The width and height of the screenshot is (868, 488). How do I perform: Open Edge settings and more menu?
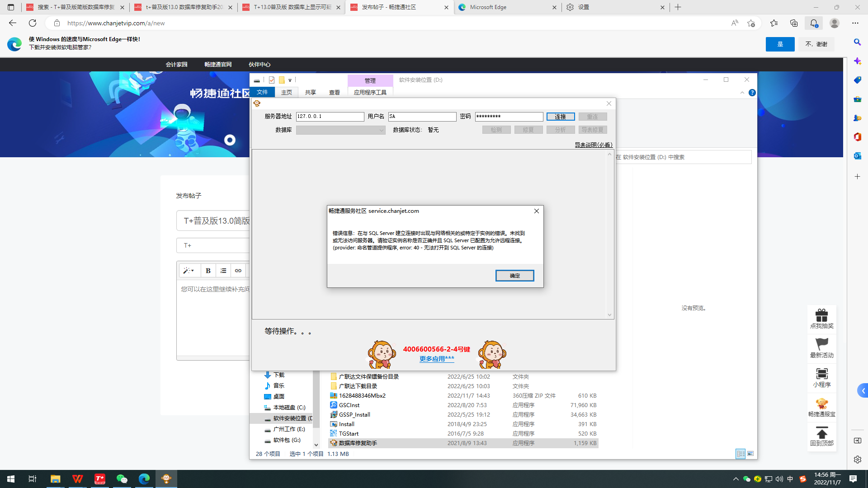(x=855, y=23)
